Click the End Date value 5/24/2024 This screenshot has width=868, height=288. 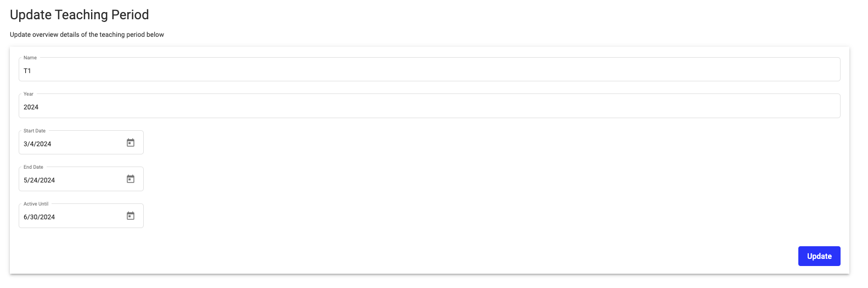pyautogui.click(x=40, y=180)
